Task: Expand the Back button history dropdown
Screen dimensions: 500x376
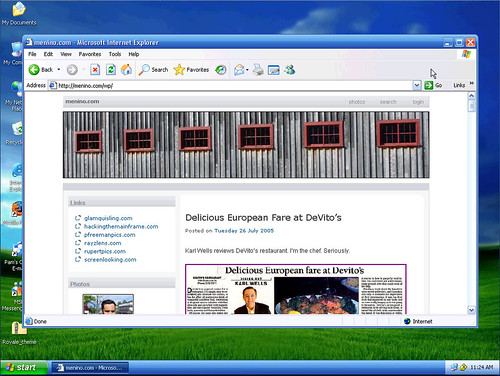Action: click(59, 70)
